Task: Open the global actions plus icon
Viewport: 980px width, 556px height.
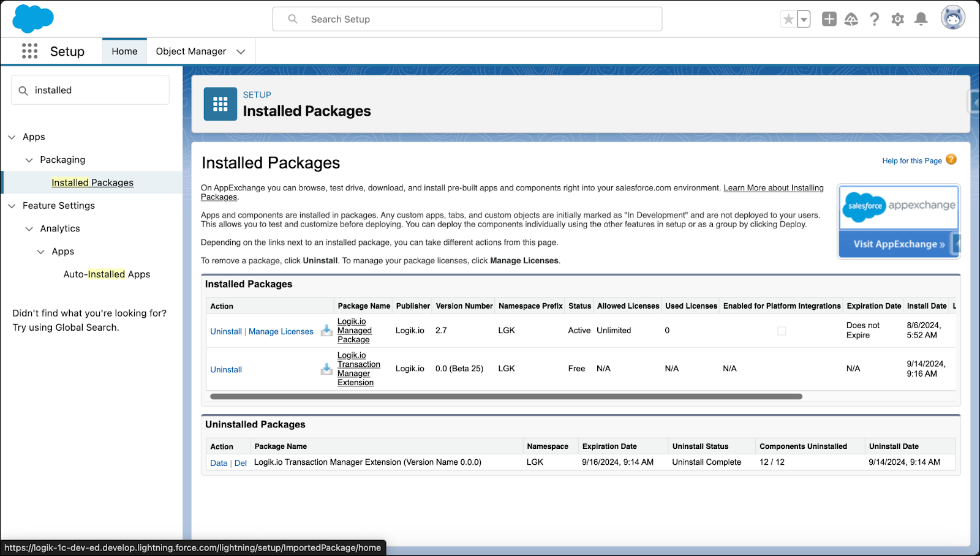Action: (829, 19)
